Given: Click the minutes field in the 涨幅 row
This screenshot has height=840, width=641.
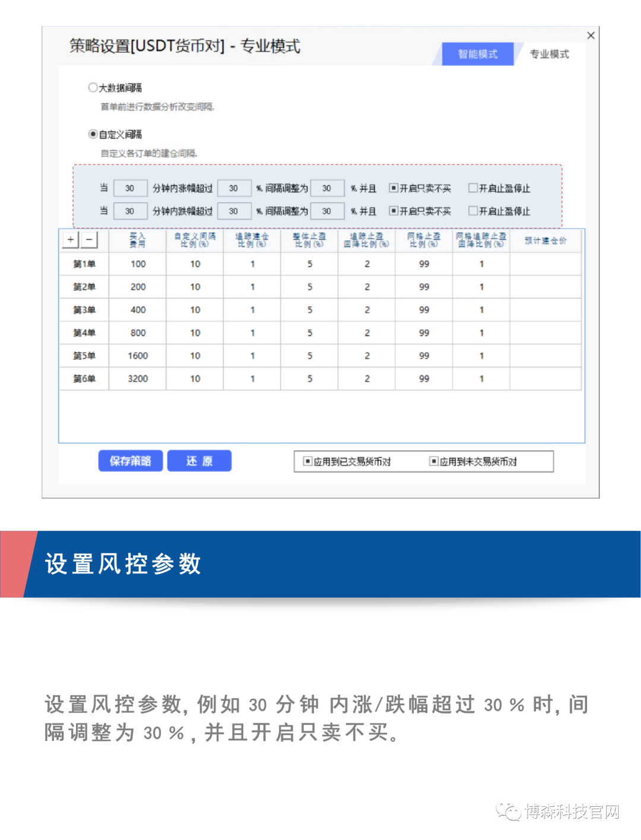Looking at the screenshot, I should point(130,188).
